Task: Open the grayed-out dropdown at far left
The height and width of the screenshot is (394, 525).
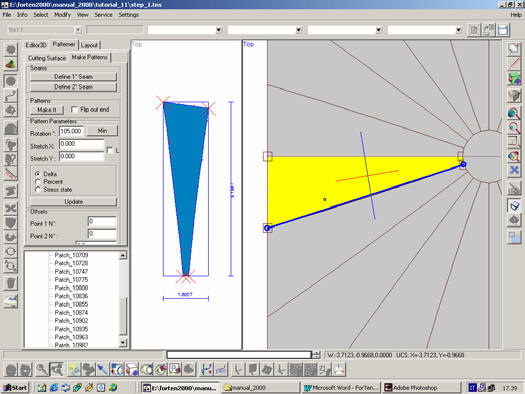Action: click(x=78, y=30)
